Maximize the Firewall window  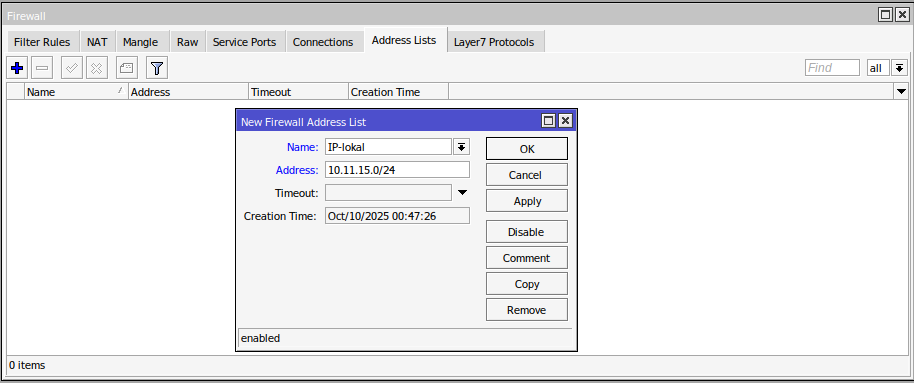(x=885, y=15)
